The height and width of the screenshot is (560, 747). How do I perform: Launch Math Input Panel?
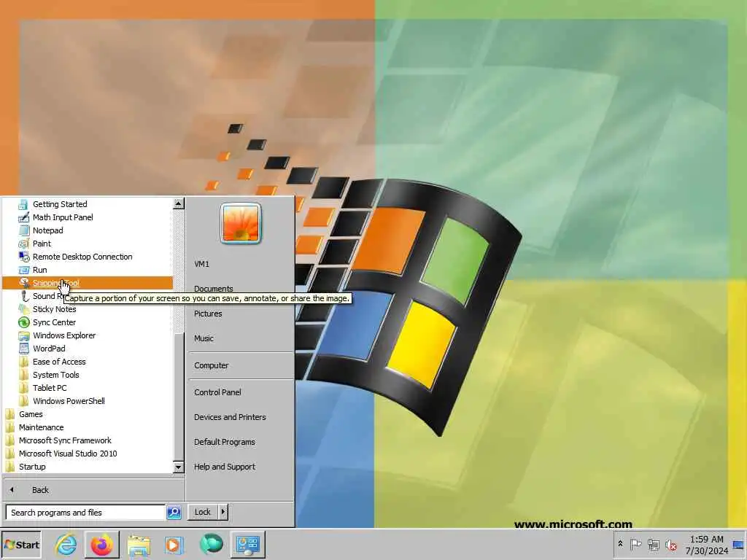point(63,217)
